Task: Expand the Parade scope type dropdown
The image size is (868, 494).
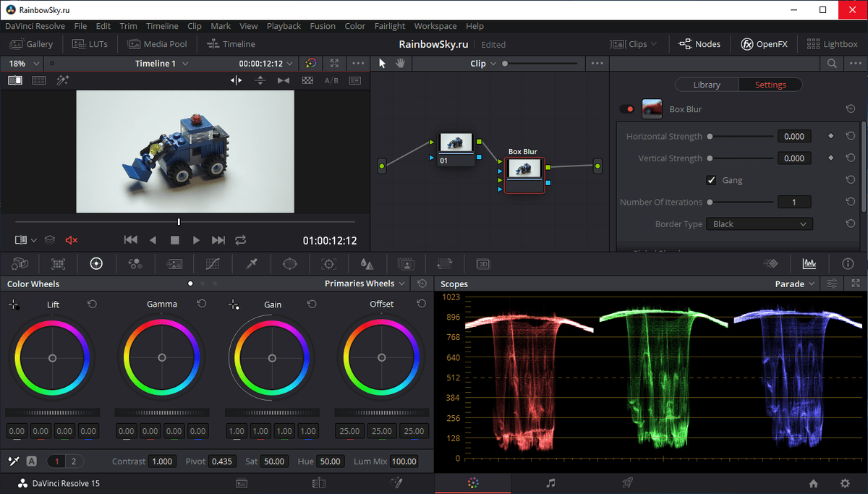Action: point(795,284)
